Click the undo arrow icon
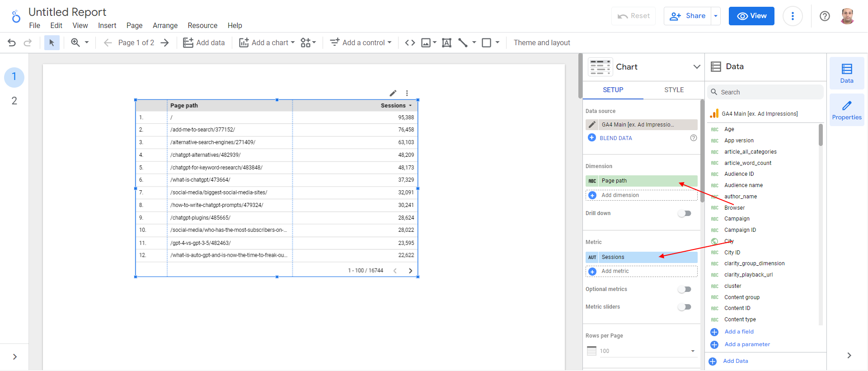The width and height of the screenshot is (868, 371). [12, 42]
